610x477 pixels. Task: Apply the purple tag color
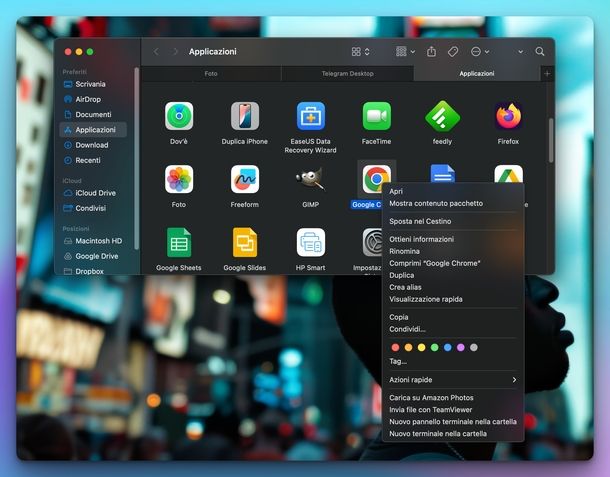pos(461,347)
